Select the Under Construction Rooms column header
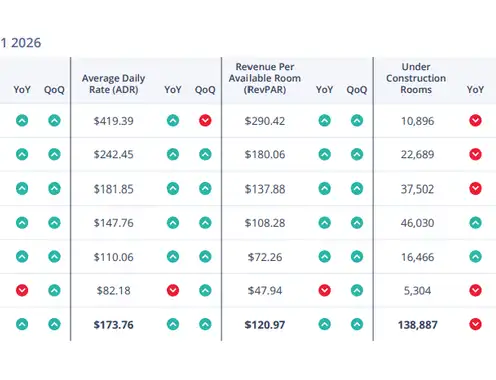Screen dimensions: 496x380 click(x=416, y=78)
